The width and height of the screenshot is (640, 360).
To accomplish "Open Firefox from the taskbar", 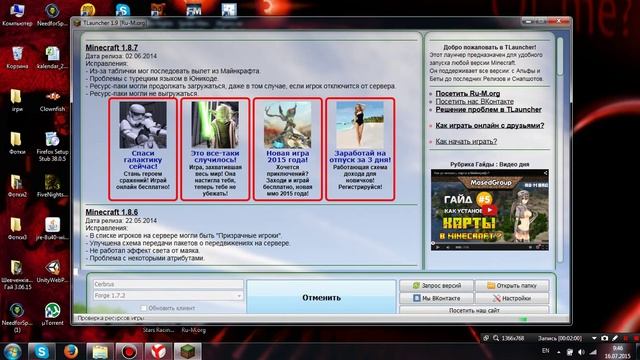I will click(71, 351).
